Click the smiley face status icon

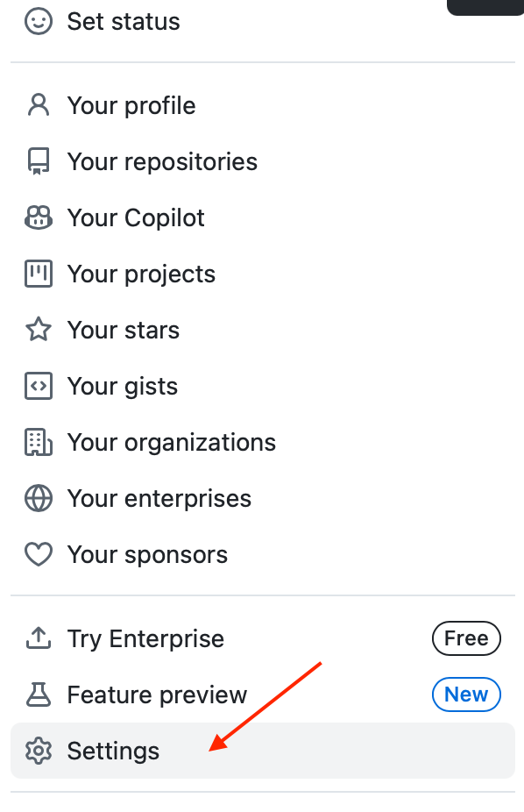(x=39, y=22)
